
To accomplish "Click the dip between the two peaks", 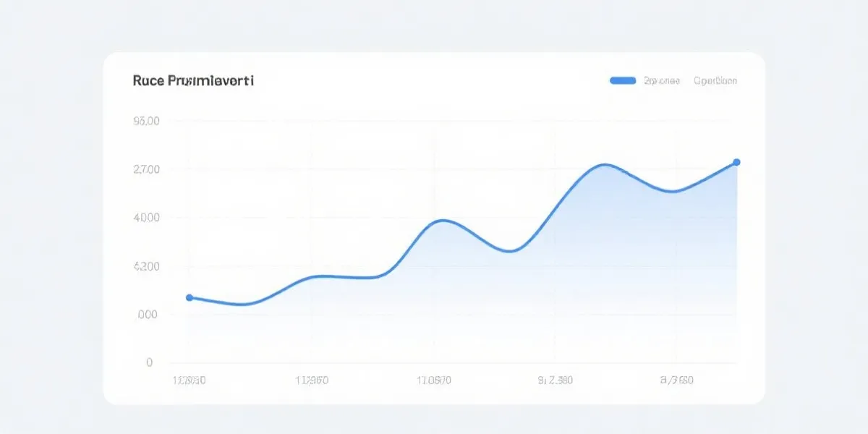I will click(x=510, y=251).
